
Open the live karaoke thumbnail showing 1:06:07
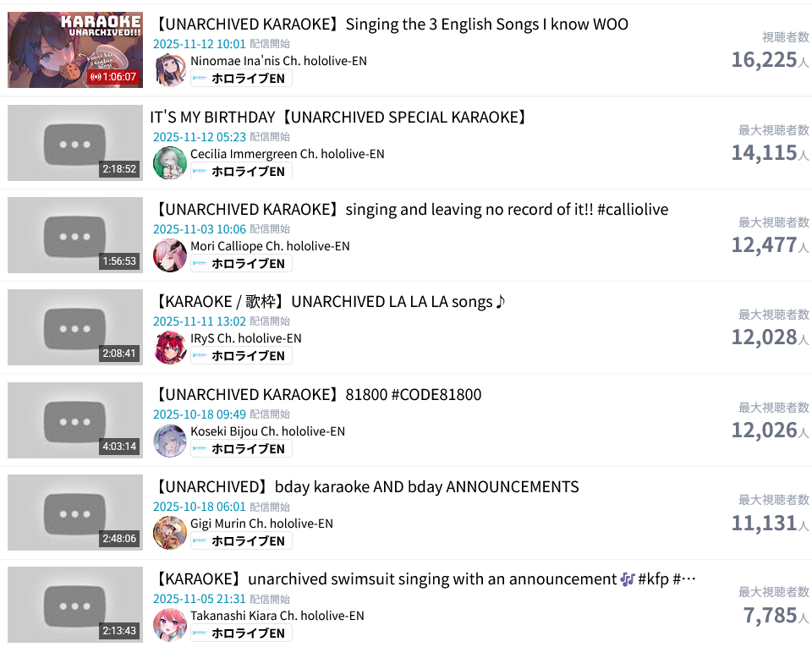pyautogui.click(x=75, y=50)
